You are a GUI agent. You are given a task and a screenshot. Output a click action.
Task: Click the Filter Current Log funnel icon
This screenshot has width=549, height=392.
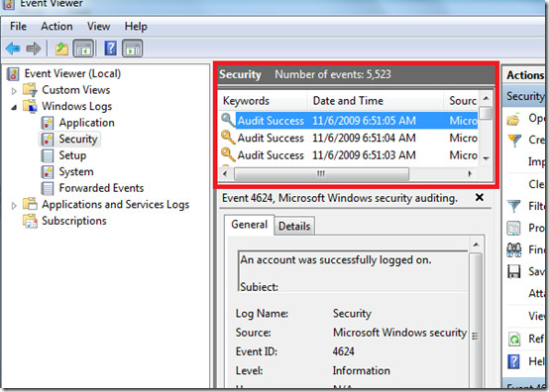click(514, 206)
